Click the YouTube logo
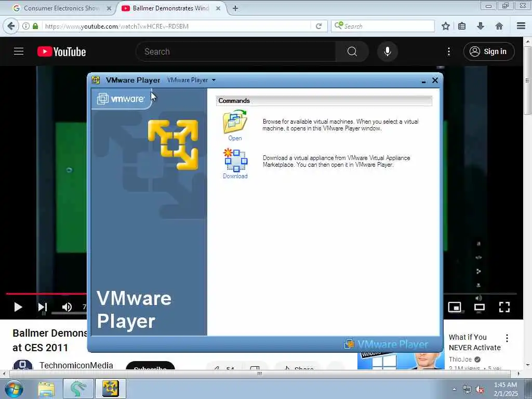The height and width of the screenshot is (399, 532). (x=61, y=51)
